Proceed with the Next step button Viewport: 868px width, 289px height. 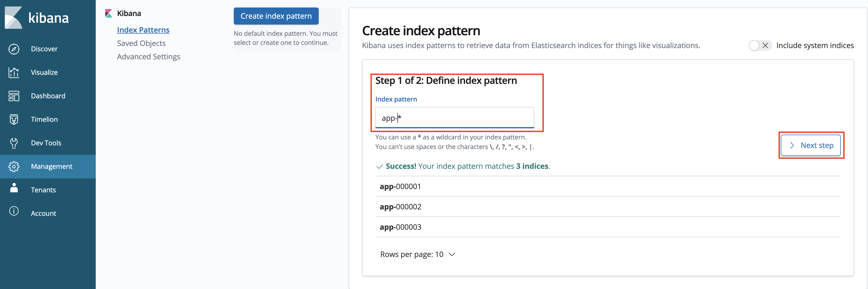[x=811, y=145]
